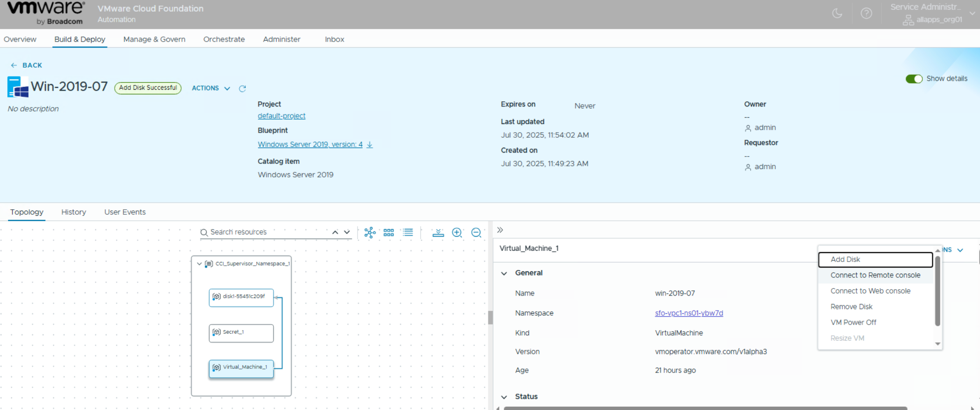
Task: Collapse the CCI_Supervisor_Namespace_1 node
Action: (200, 264)
